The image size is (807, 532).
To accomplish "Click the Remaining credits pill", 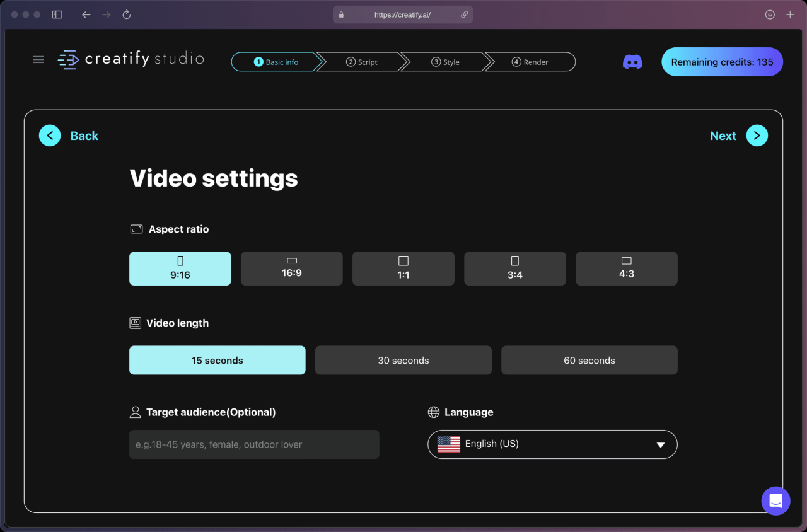I will [721, 61].
